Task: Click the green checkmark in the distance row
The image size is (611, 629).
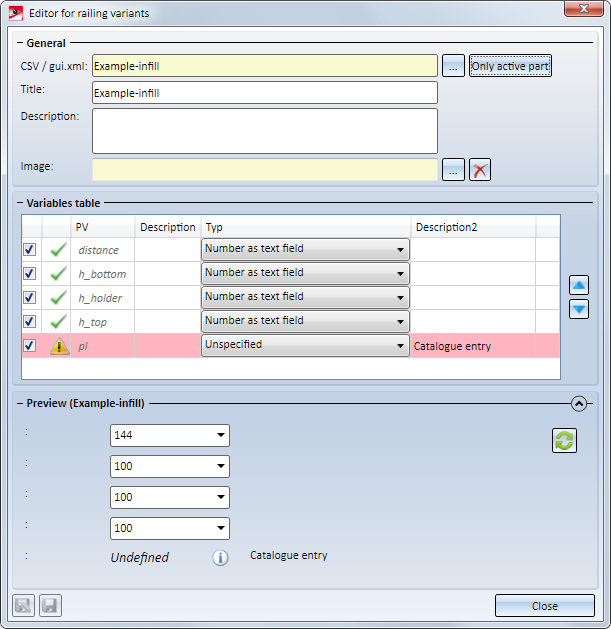Action: click(59, 250)
